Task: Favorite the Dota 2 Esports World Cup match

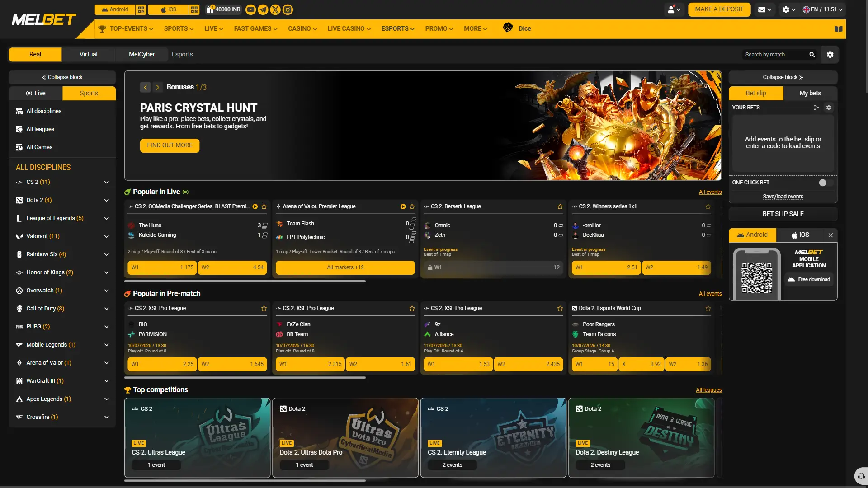Action: tap(708, 308)
